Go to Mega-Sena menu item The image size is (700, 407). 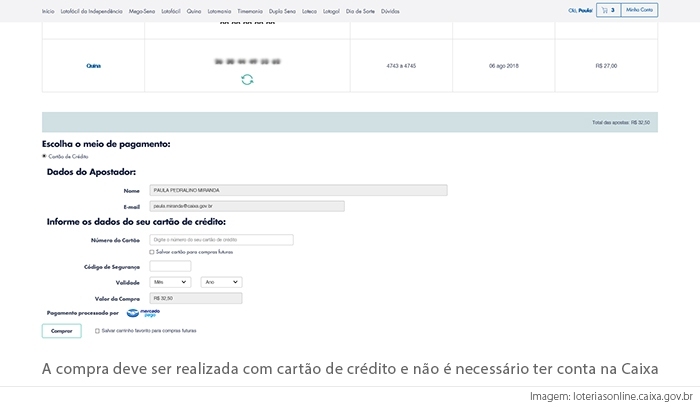142,10
